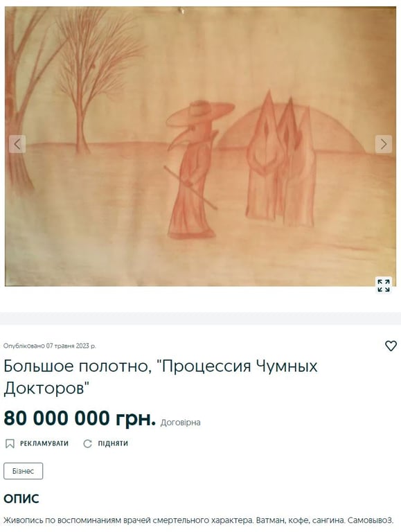This screenshot has width=401, height=532.
Task: Click the gray separator bar under photo
Action: click(x=201, y=319)
